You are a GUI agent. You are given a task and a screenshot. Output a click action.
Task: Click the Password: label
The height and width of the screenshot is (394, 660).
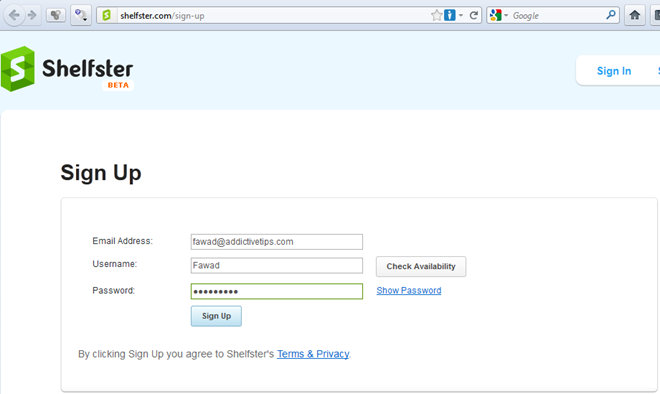coord(113,290)
